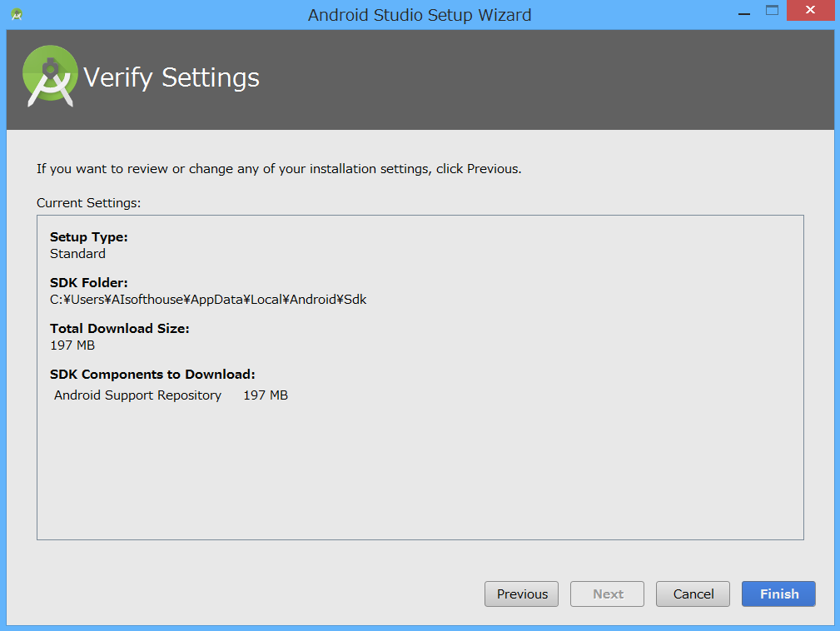This screenshot has height=631, width=840.
Task: Open the title bar Android Studio icon
Action: (x=17, y=14)
